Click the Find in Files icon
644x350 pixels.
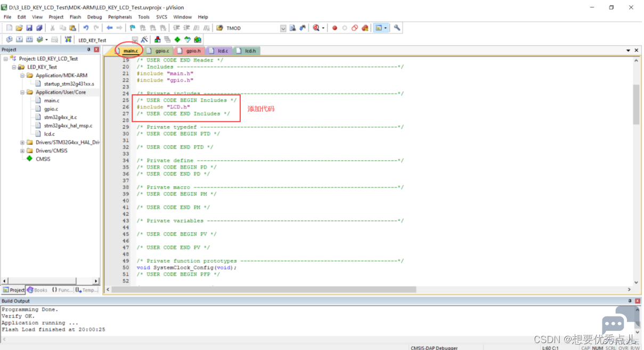tap(220, 28)
